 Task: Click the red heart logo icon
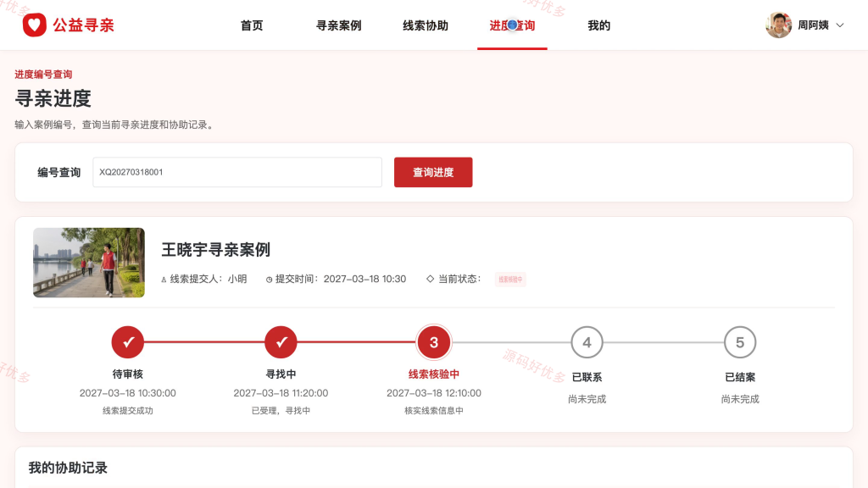(x=34, y=25)
